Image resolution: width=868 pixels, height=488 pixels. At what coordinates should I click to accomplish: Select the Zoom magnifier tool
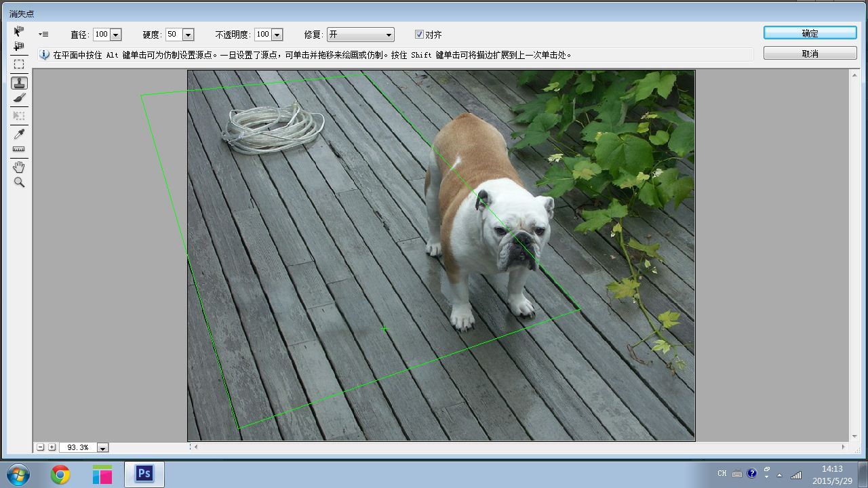(x=19, y=182)
